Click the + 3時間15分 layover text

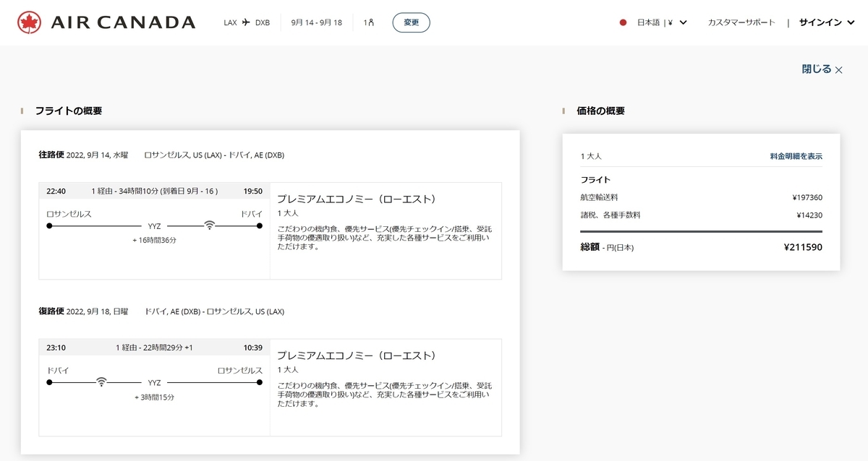coord(154,397)
